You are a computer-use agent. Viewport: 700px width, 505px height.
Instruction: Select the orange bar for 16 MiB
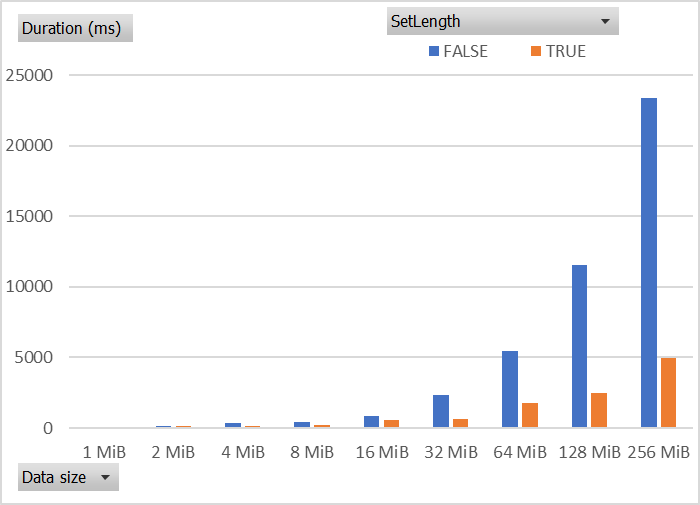point(392,424)
